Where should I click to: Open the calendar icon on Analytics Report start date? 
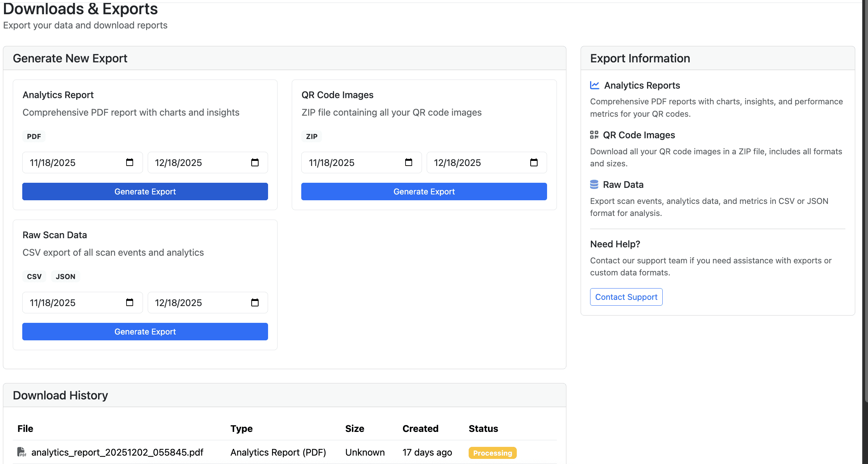[130, 162]
